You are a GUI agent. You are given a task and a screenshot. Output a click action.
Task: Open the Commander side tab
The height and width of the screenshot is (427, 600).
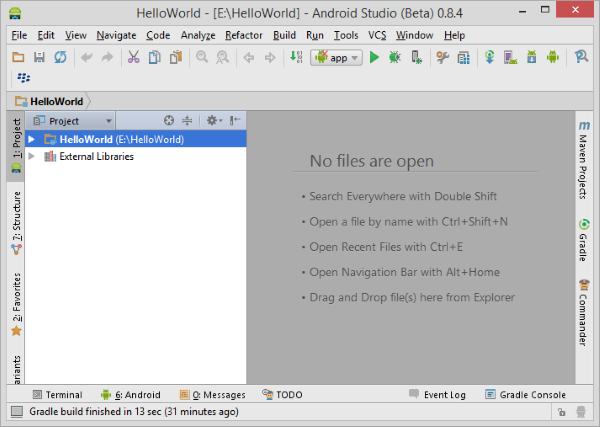coord(584,312)
